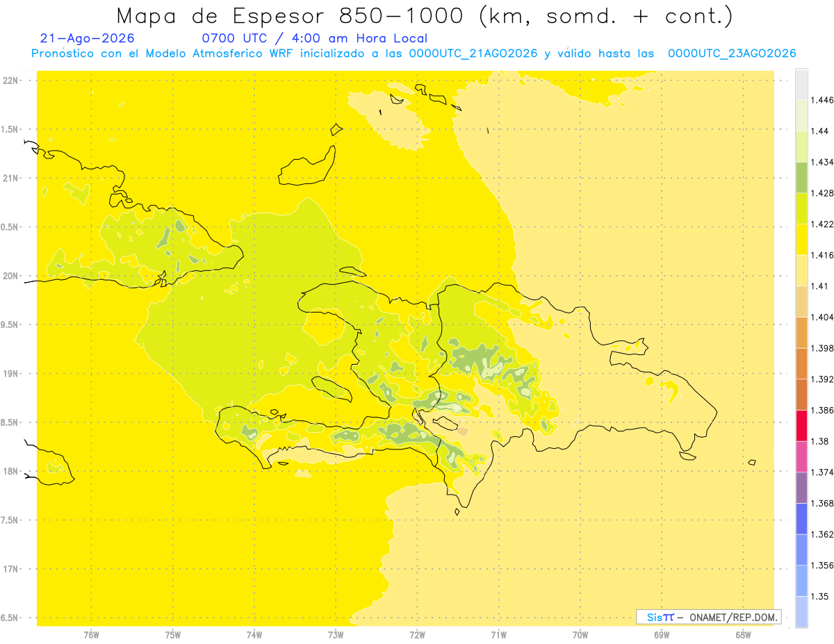This screenshot has height=644, width=834.
Task: Click the color bar value "1.446"
Action: pos(822,100)
